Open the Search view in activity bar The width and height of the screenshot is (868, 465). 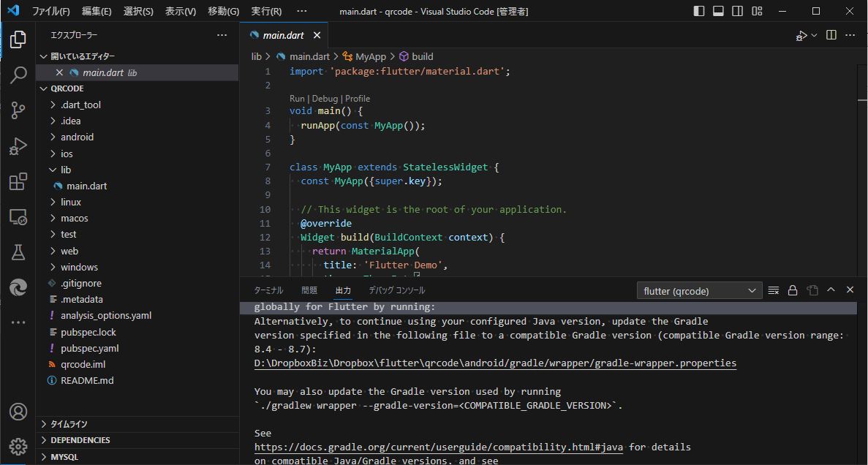point(18,75)
